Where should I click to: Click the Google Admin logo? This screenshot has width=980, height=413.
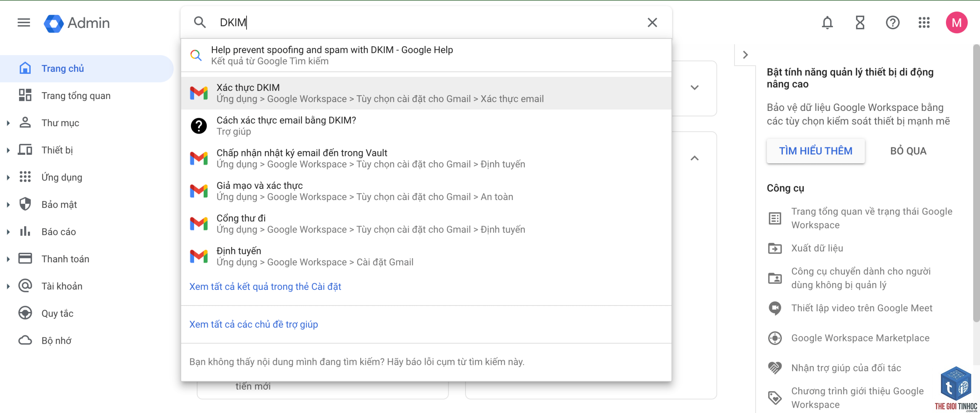[77, 23]
